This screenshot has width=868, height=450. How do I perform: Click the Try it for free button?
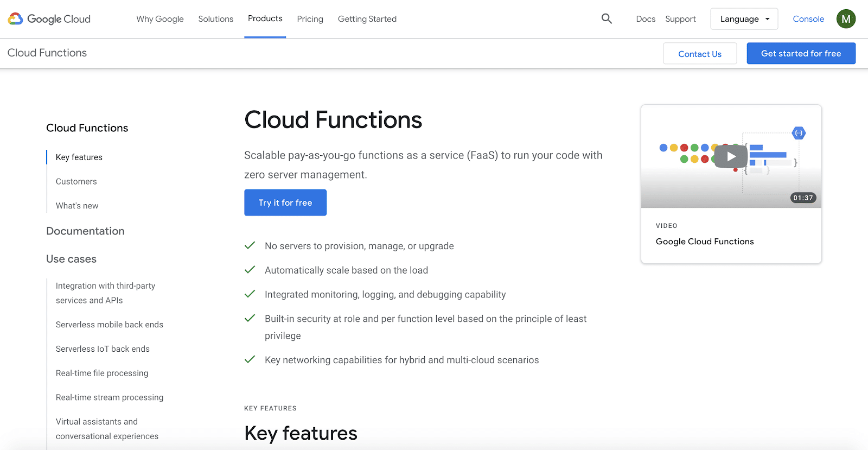point(285,202)
